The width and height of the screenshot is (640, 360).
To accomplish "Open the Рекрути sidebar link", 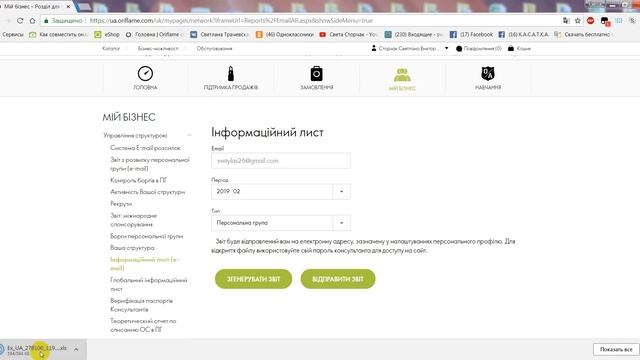I will tap(121, 203).
